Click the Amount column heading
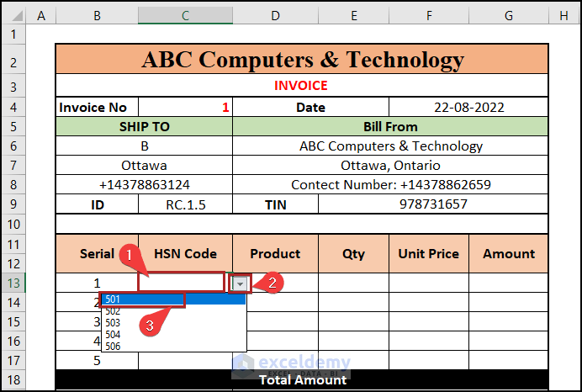Image resolution: width=582 pixels, height=392 pixels. 509,253
